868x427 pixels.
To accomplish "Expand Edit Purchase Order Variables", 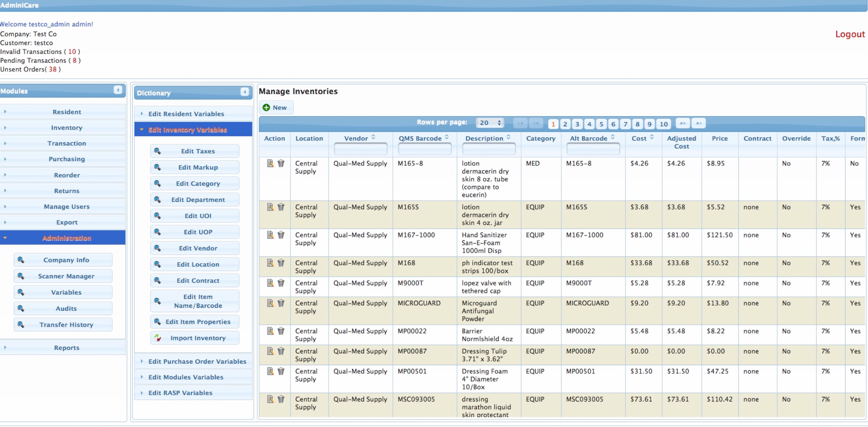I will pyautogui.click(x=197, y=361).
